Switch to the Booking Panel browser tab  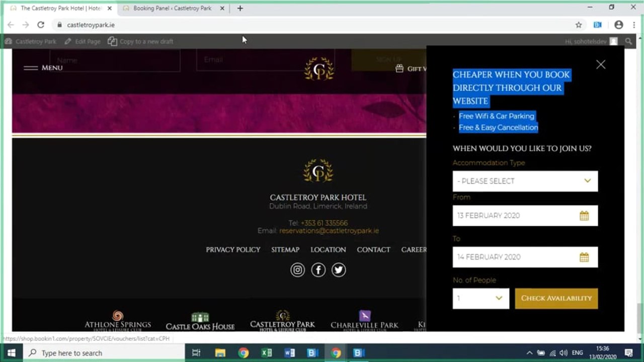point(172,8)
